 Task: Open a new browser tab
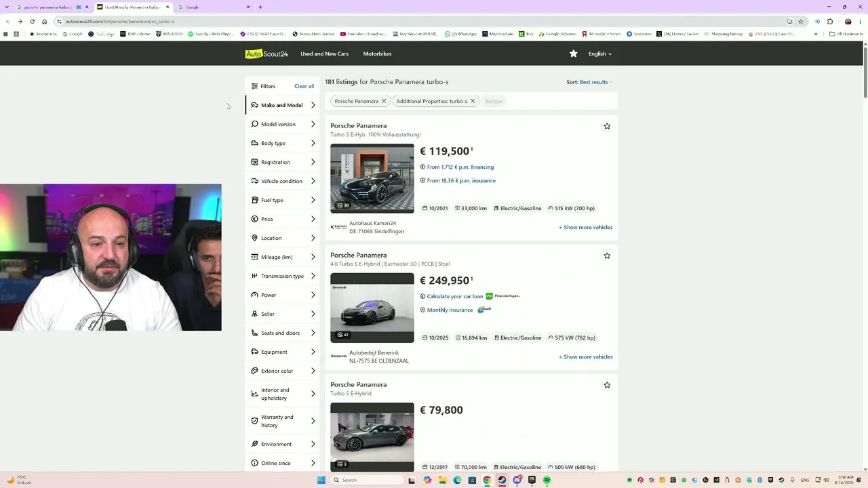[x=260, y=7]
